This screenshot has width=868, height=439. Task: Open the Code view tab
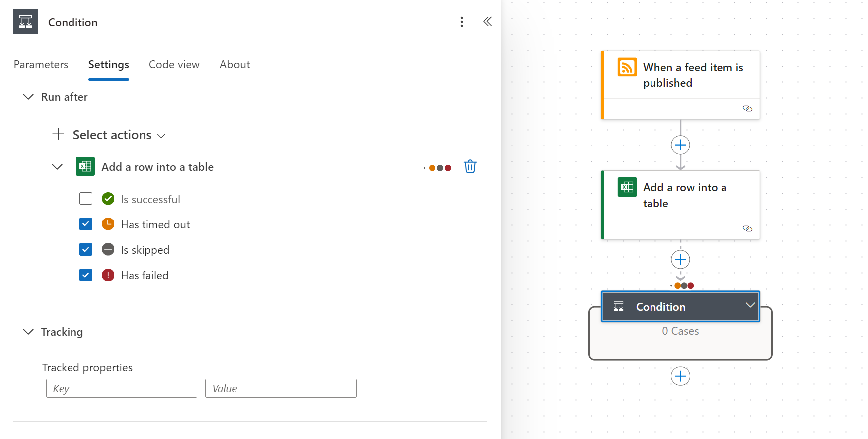coord(174,64)
